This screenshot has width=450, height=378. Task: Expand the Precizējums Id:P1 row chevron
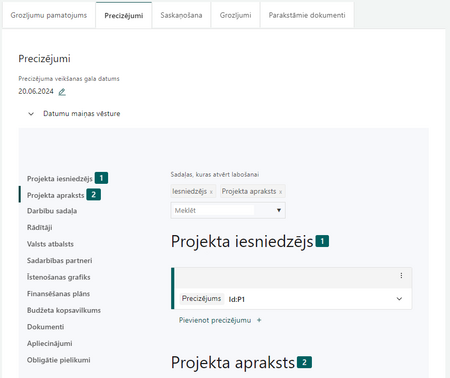pyautogui.click(x=399, y=299)
